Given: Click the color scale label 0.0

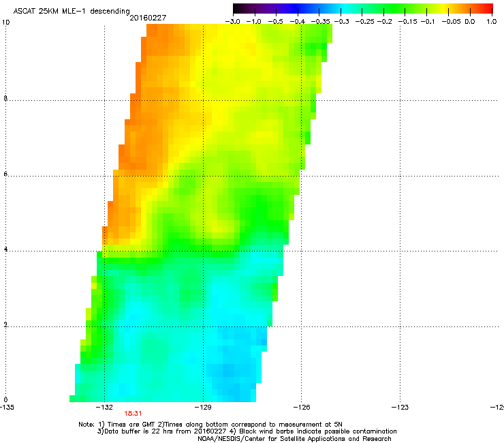Looking at the screenshot, I should 470,22.
